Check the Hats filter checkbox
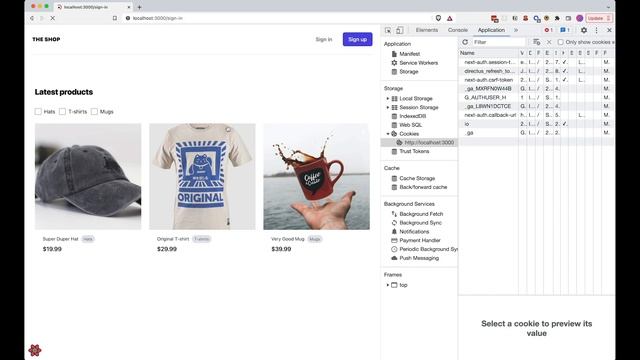This screenshot has height=360, width=640. point(38,111)
